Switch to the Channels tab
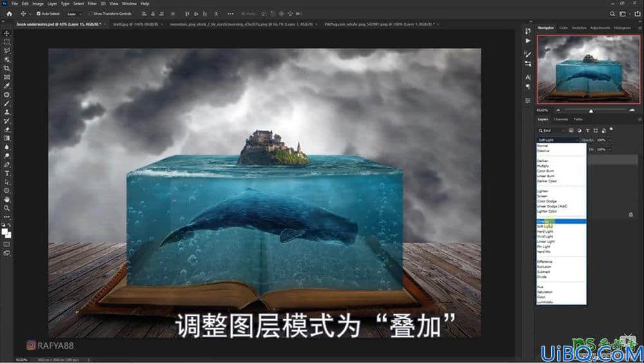 (x=561, y=120)
